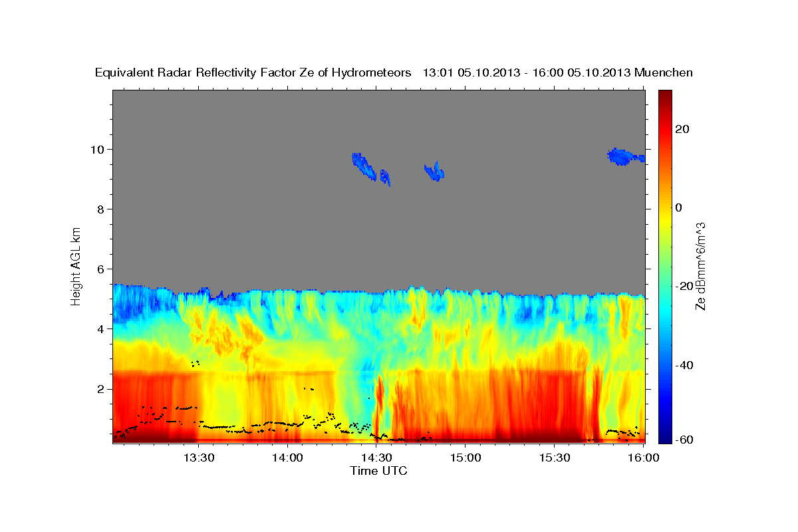
Task: Click the colorbar value '-40'
Action: (x=683, y=364)
